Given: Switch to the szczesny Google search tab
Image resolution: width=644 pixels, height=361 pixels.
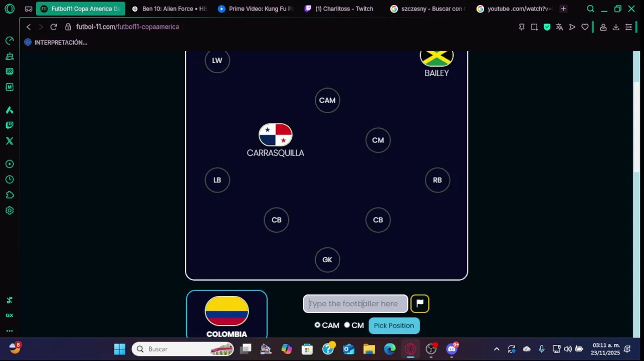Looking at the screenshot, I should [x=429, y=9].
